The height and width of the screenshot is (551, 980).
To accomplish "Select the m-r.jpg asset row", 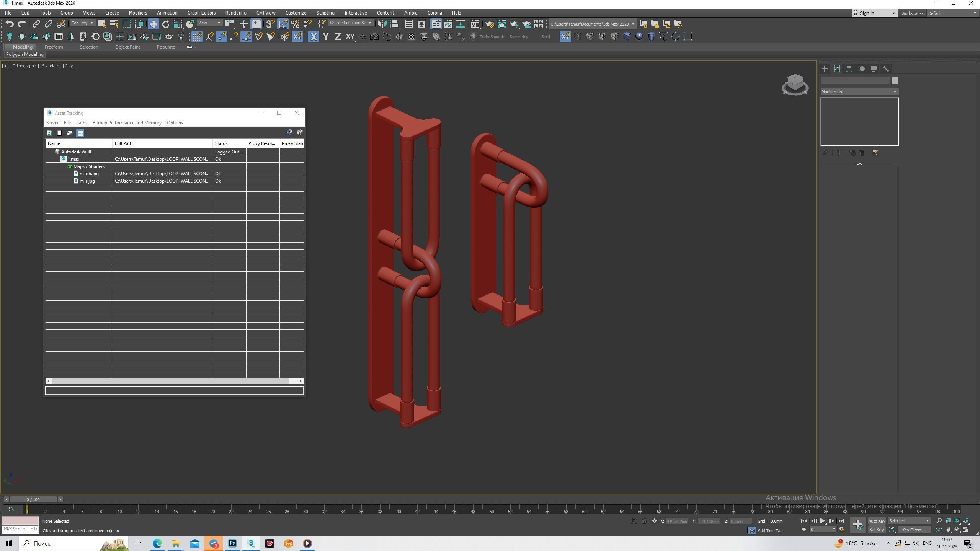I will 174,181.
